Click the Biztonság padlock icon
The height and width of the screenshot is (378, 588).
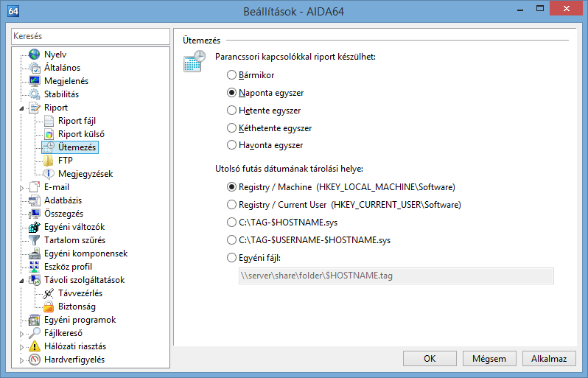pos(49,307)
